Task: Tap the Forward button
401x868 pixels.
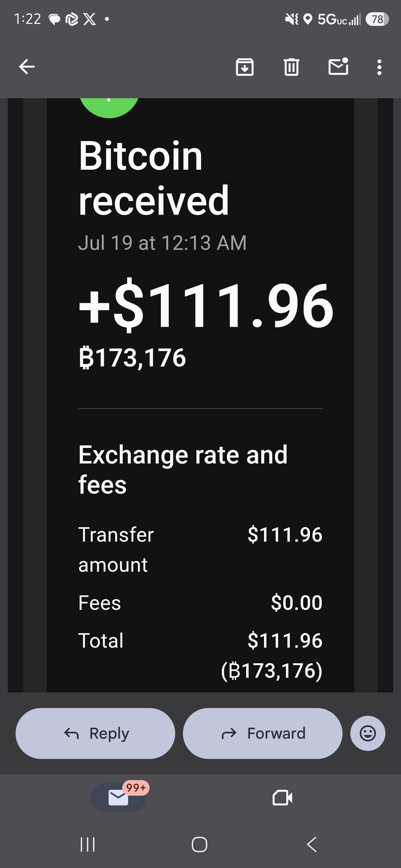Action: (262, 733)
